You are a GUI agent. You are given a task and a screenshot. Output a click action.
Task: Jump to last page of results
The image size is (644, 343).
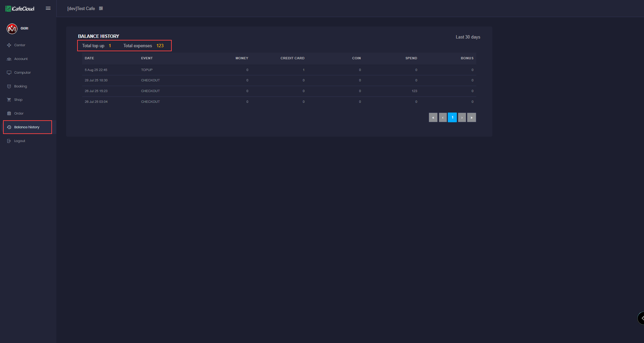[471, 118]
